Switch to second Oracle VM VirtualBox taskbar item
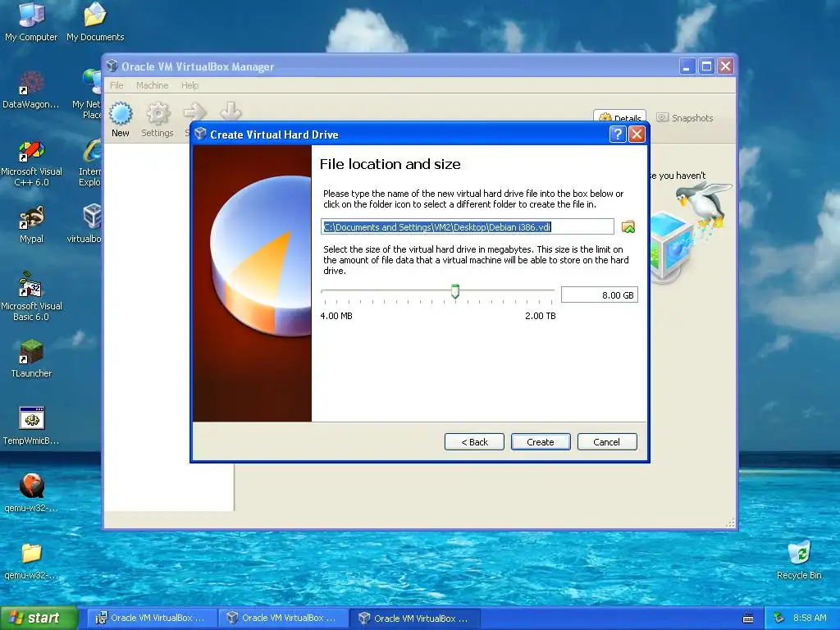The image size is (840, 630). pos(283,619)
